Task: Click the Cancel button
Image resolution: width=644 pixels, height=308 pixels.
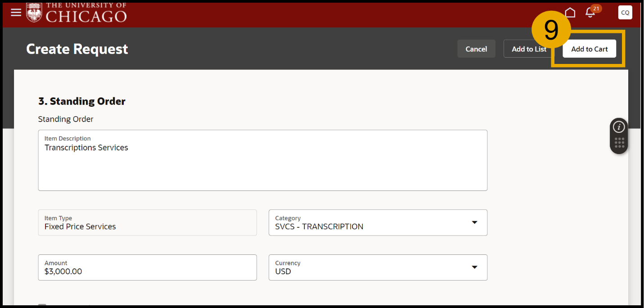Action: (476, 49)
